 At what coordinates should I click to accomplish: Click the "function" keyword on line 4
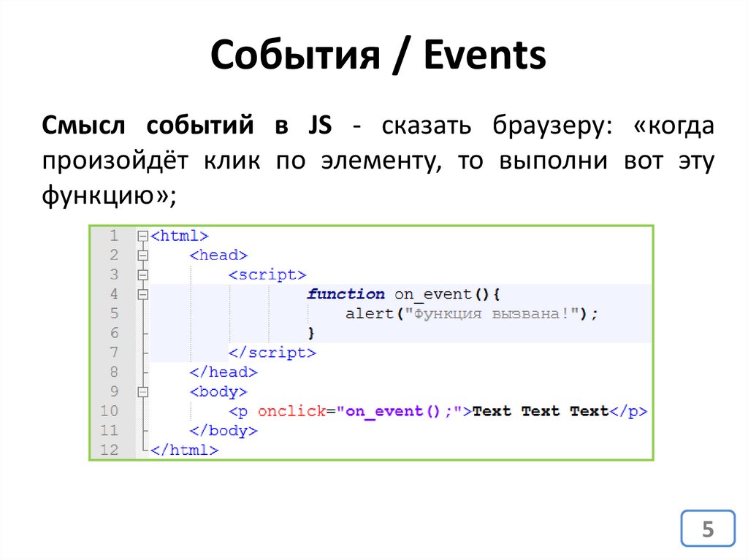click(x=346, y=294)
